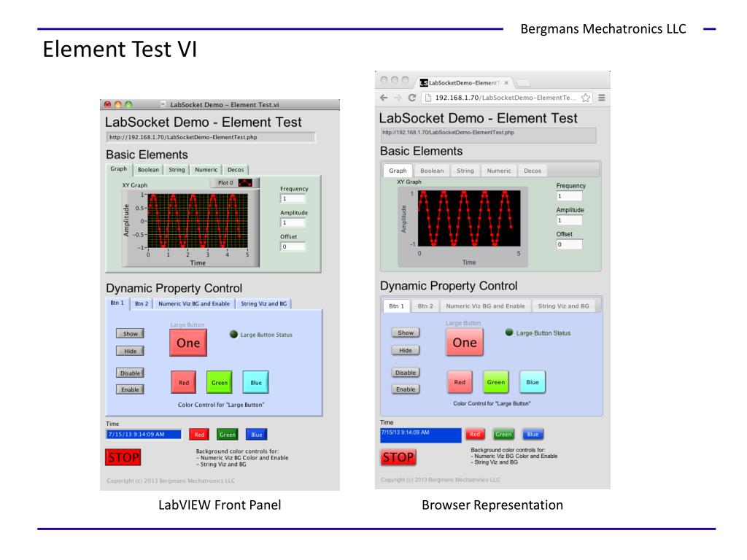Click the Offset field in browser view

click(x=569, y=244)
